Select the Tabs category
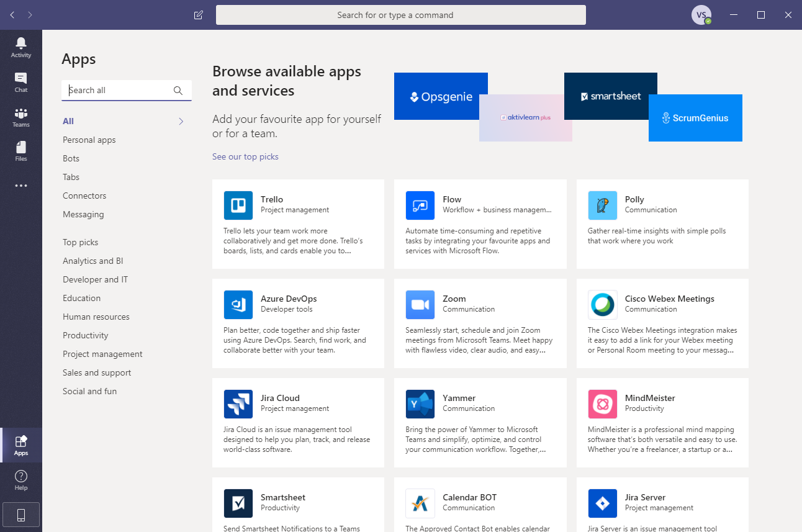This screenshot has height=532, width=802. 71,177
